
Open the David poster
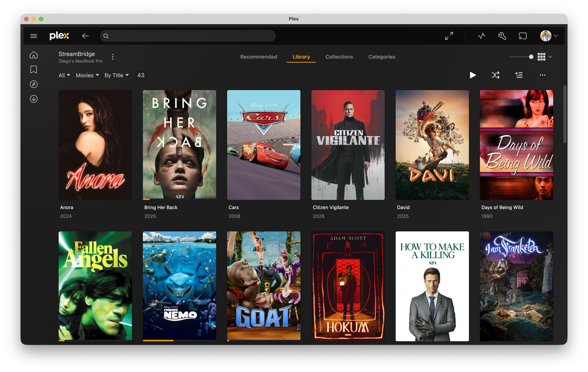tap(432, 145)
